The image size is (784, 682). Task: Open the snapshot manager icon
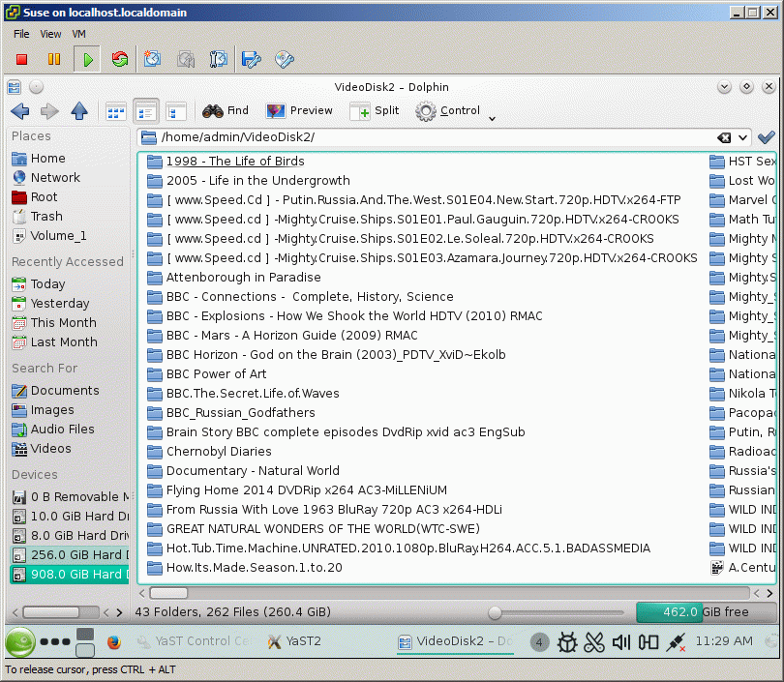219,59
